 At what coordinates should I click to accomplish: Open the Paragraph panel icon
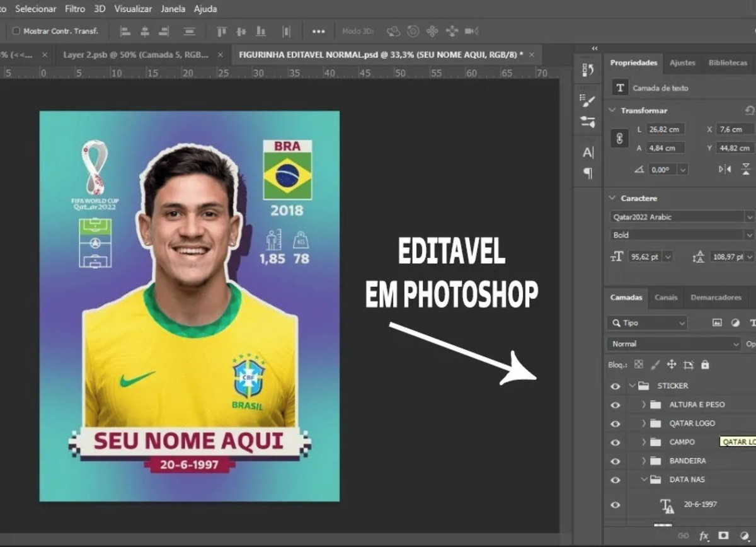click(588, 173)
